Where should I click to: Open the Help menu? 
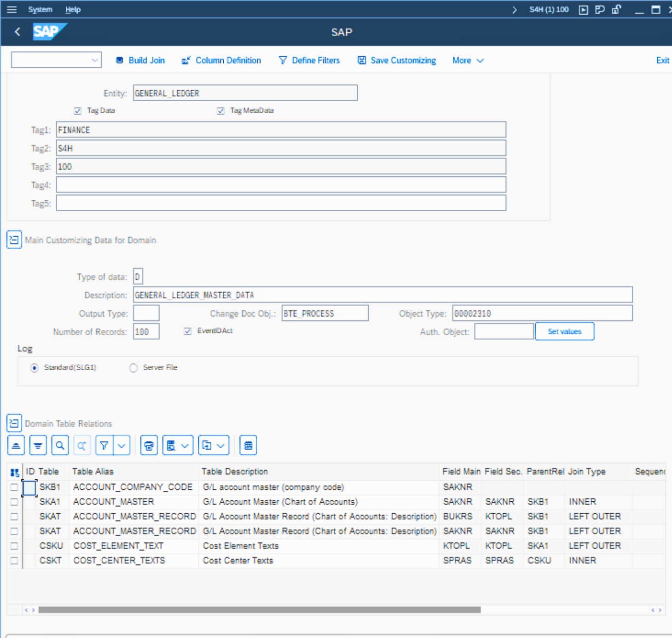[x=73, y=9]
